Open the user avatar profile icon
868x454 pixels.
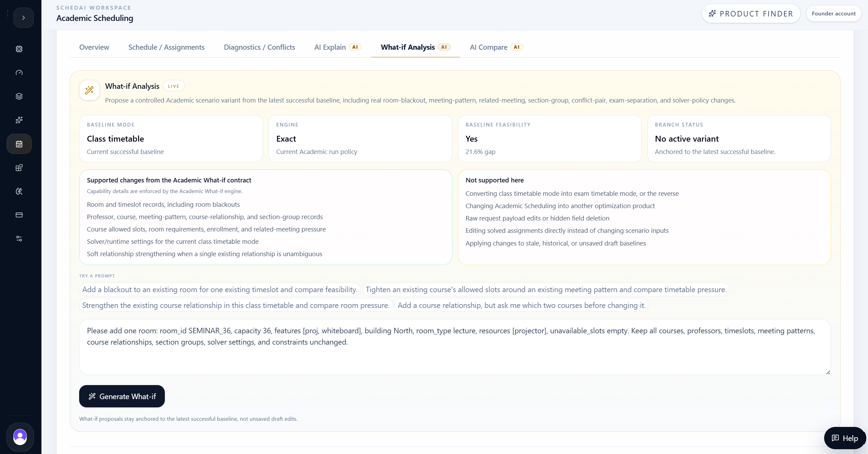[20, 437]
